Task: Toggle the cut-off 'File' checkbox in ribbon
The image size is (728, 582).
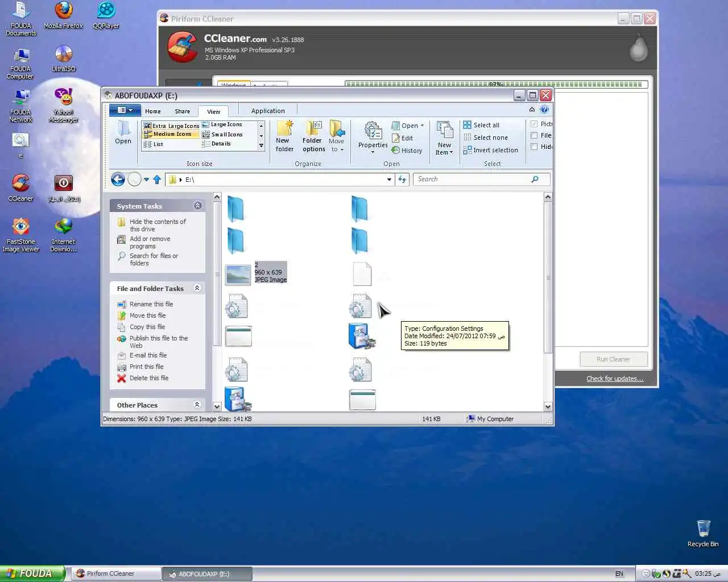Action: pyautogui.click(x=534, y=135)
